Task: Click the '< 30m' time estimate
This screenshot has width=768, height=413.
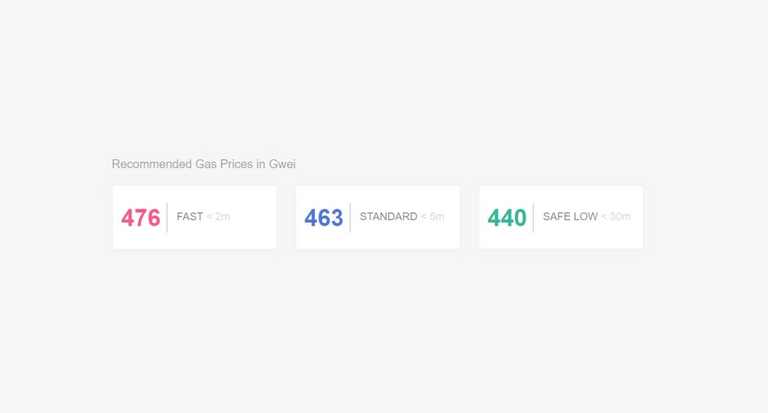Action: coord(616,217)
